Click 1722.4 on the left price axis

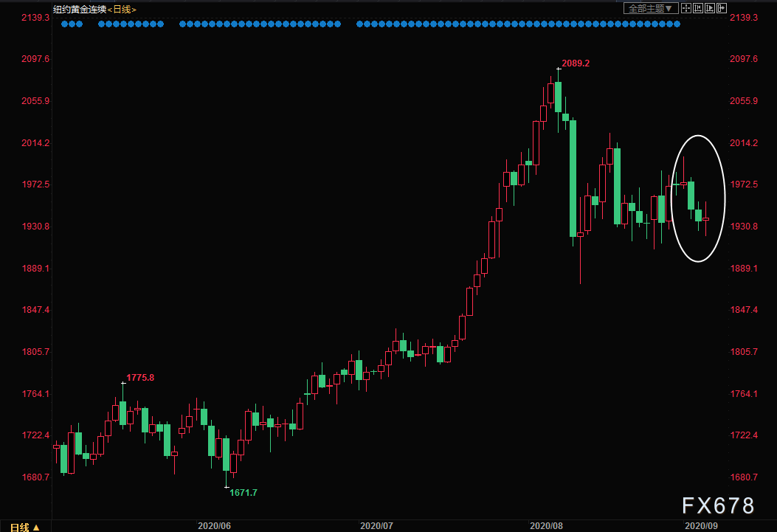(x=35, y=435)
